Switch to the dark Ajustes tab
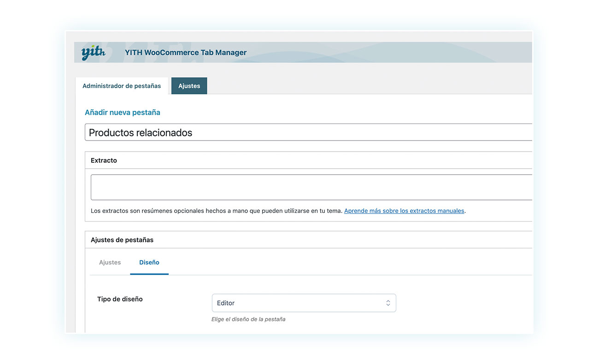The image size is (599, 364). tap(189, 86)
